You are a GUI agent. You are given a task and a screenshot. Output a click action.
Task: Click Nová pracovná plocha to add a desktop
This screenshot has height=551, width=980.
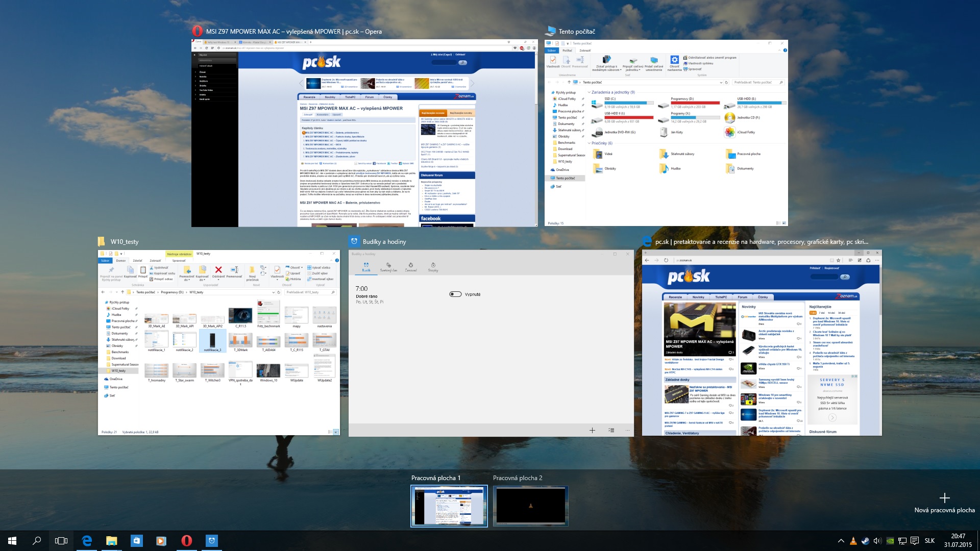tap(944, 503)
